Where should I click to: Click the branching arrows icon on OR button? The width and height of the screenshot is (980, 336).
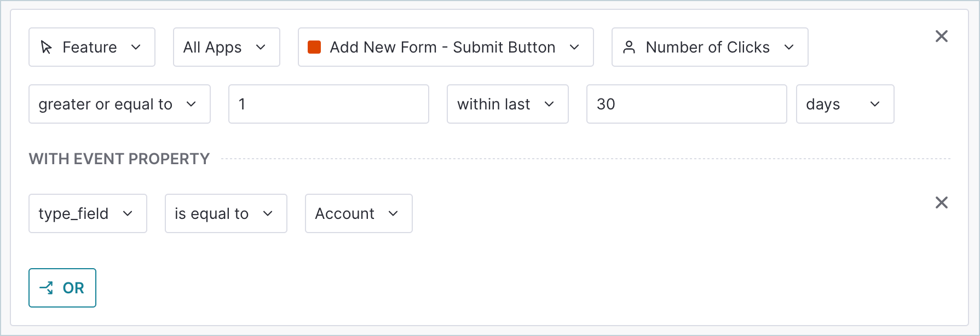coord(47,288)
